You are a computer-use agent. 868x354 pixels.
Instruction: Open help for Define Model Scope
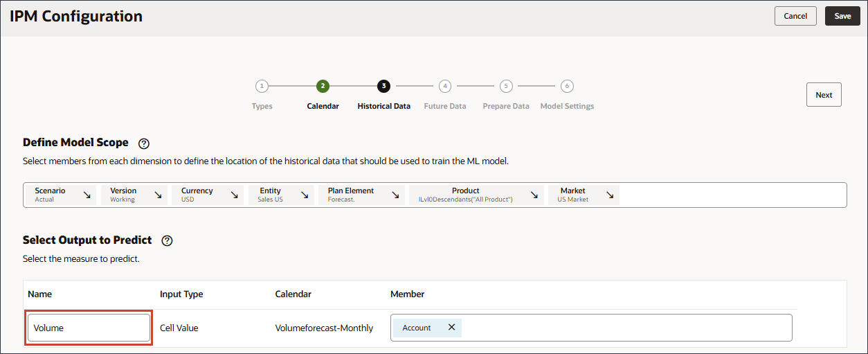click(x=144, y=143)
